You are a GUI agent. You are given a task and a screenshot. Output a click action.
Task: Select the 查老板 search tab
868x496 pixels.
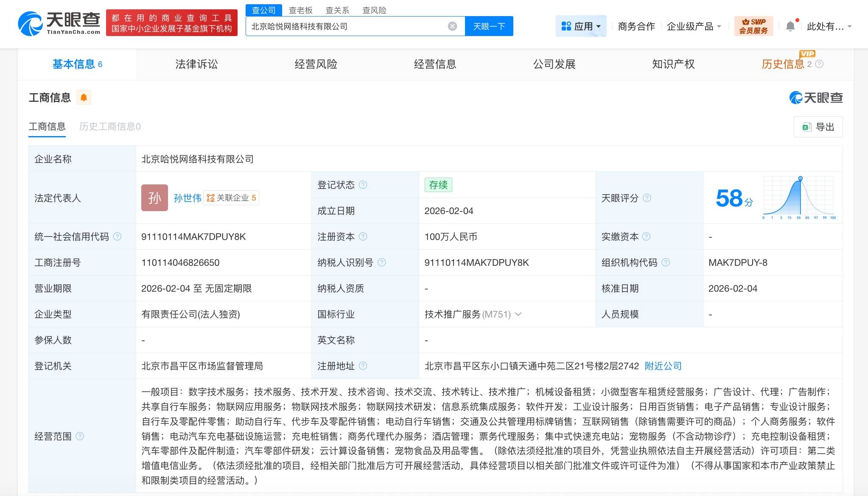(301, 10)
